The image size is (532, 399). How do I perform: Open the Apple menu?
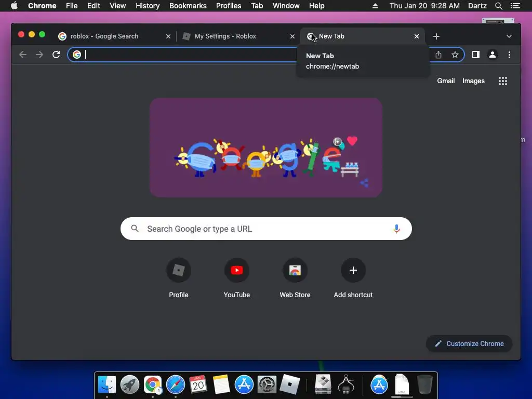point(14,6)
